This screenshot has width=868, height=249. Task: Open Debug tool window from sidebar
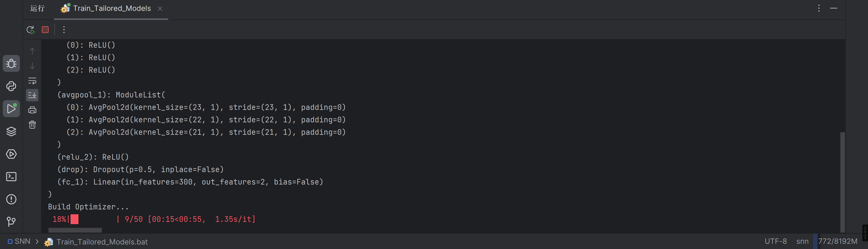pos(11,63)
